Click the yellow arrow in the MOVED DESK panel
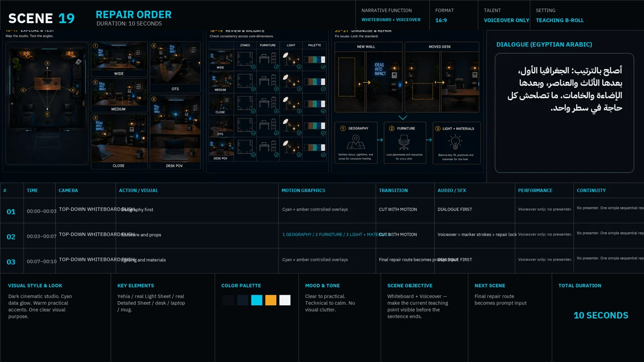Screen dimensions: 644x362 click(440, 82)
